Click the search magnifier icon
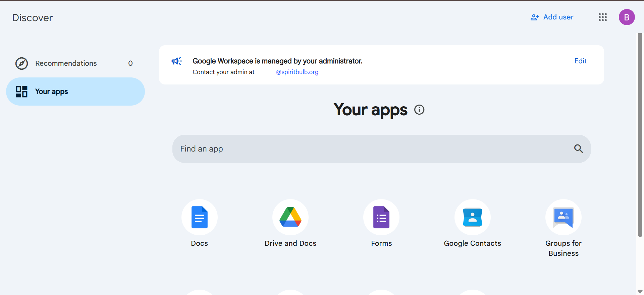The width and height of the screenshot is (644, 295). coord(578,149)
